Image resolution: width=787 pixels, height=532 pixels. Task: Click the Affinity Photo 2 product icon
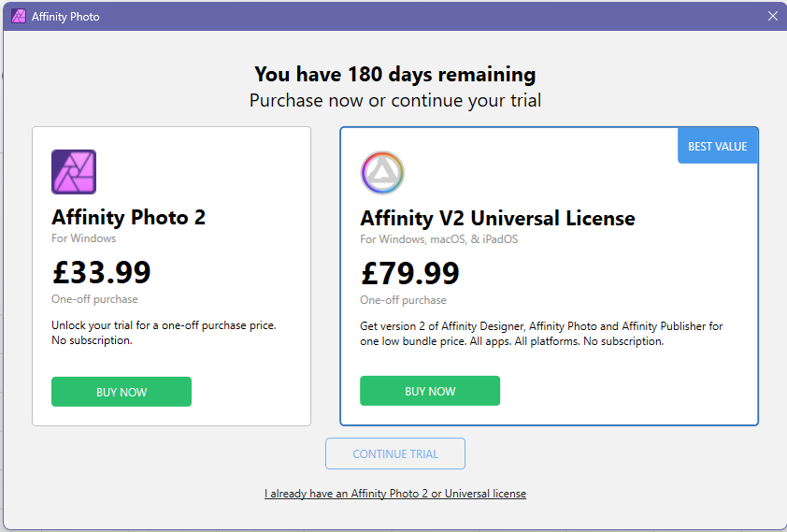(x=74, y=172)
